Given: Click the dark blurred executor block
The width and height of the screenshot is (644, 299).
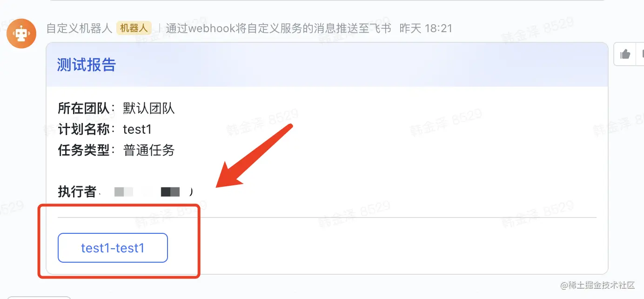Looking at the screenshot, I should tap(170, 191).
